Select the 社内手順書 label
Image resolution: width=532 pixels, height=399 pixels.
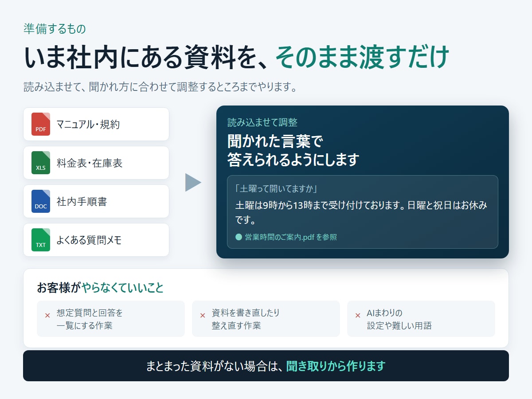point(82,202)
